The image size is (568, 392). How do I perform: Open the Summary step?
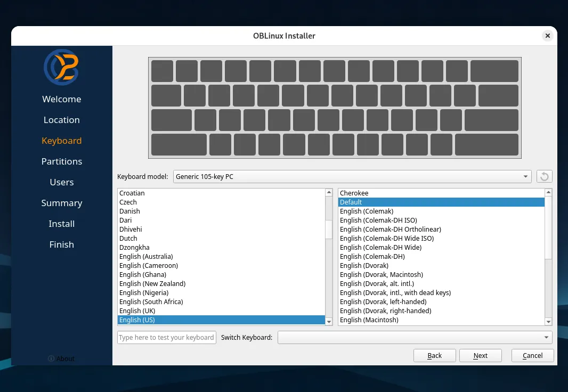pyautogui.click(x=62, y=203)
